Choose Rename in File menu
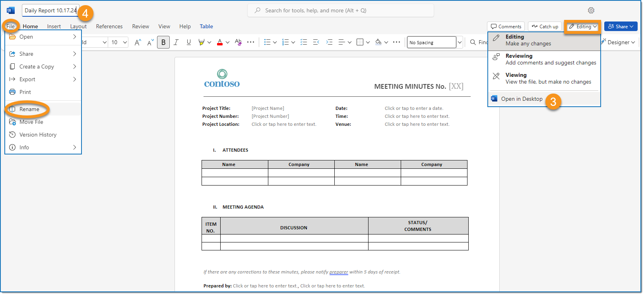Viewport: 644px width, 295px height. point(43,109)
